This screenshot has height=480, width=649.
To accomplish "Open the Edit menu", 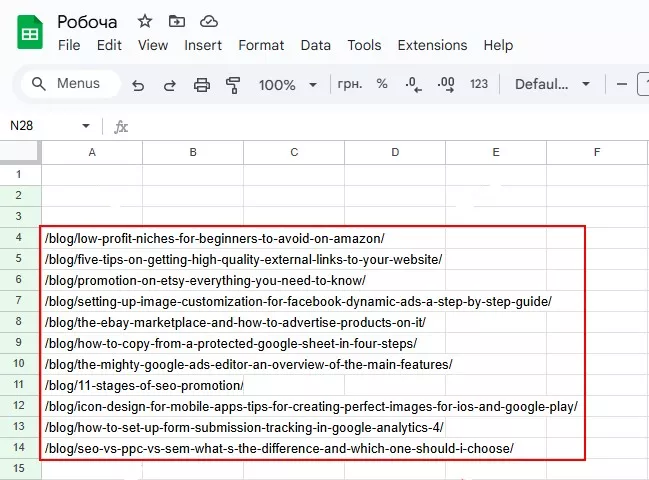I will (x=109, y=45).
